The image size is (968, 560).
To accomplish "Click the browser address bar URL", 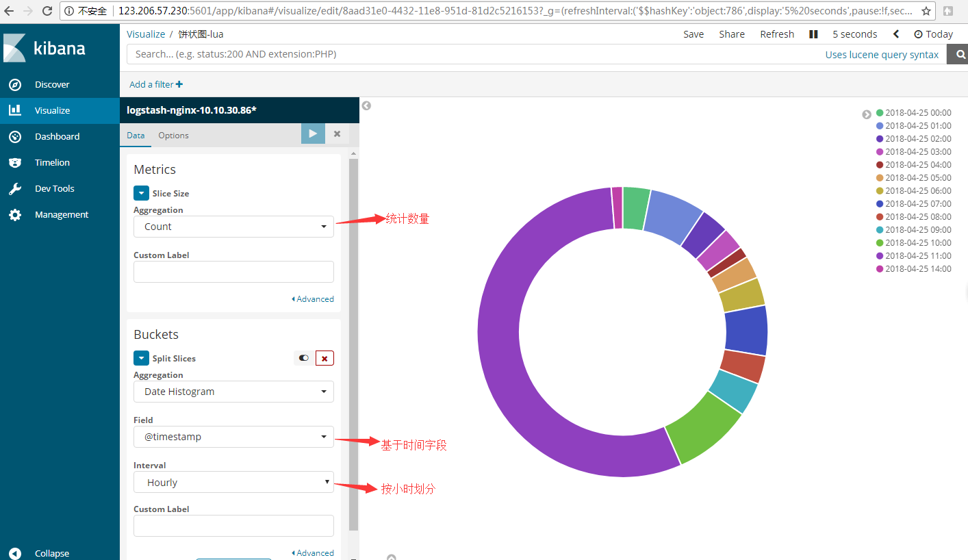I will point(513,11).
